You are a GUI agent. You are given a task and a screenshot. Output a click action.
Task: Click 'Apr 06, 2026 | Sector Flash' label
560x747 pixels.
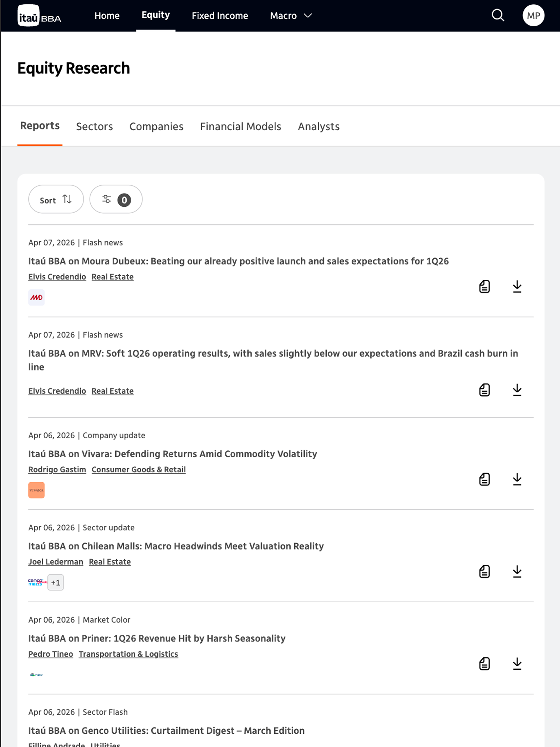click(78, 712)
